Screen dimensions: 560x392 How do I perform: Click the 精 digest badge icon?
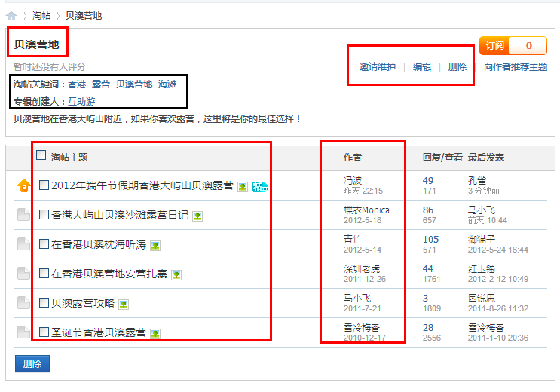tap(259, 186)
